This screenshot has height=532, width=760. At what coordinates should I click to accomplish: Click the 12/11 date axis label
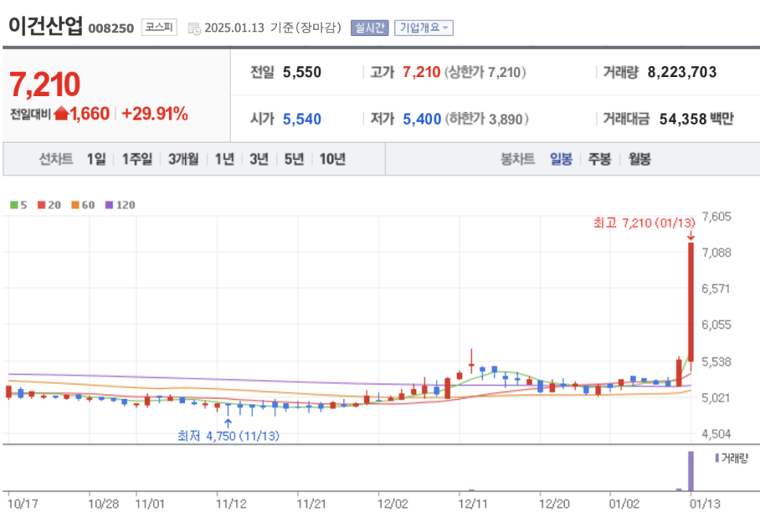coord(473,504)
